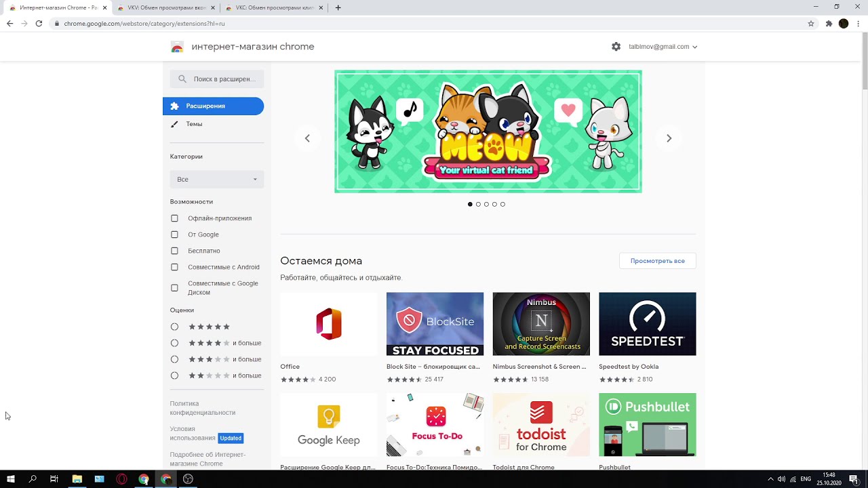Viewport: 868px width, 488px height.
Task: Open the Chrome three-dot menu
Action: (x=858, y=23)
